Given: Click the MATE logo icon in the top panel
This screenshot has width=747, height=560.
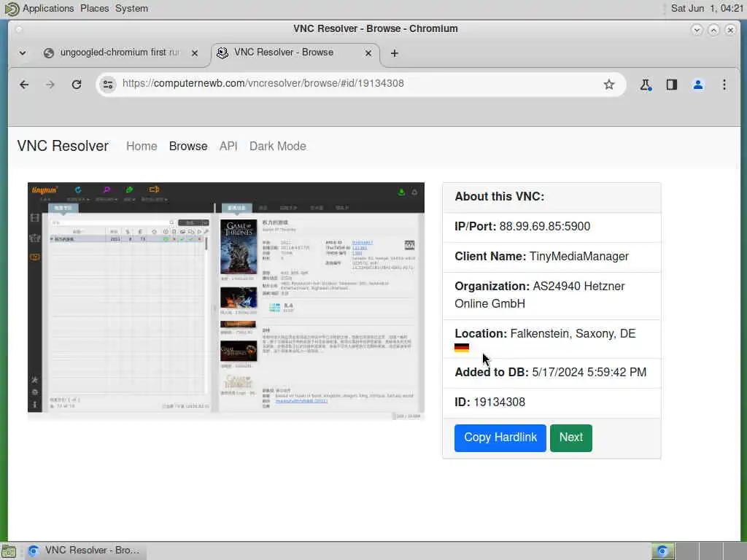Looking at the screenshot, I should [12, 9].
